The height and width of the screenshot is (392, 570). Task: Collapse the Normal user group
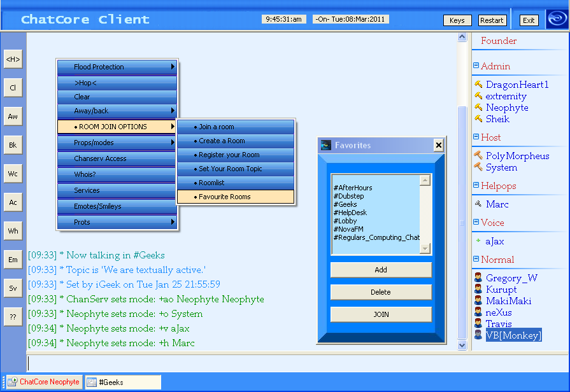click(476, 258)
